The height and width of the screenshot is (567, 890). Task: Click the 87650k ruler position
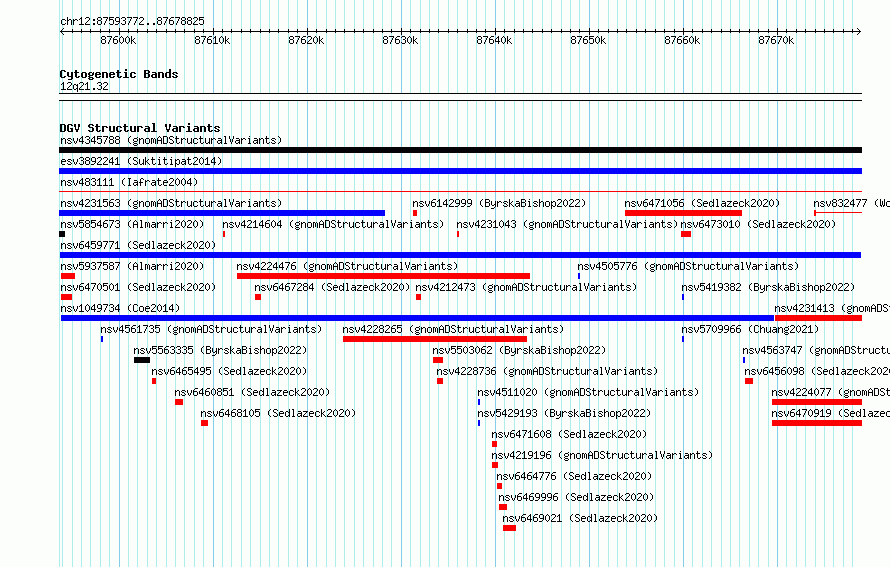588,40
